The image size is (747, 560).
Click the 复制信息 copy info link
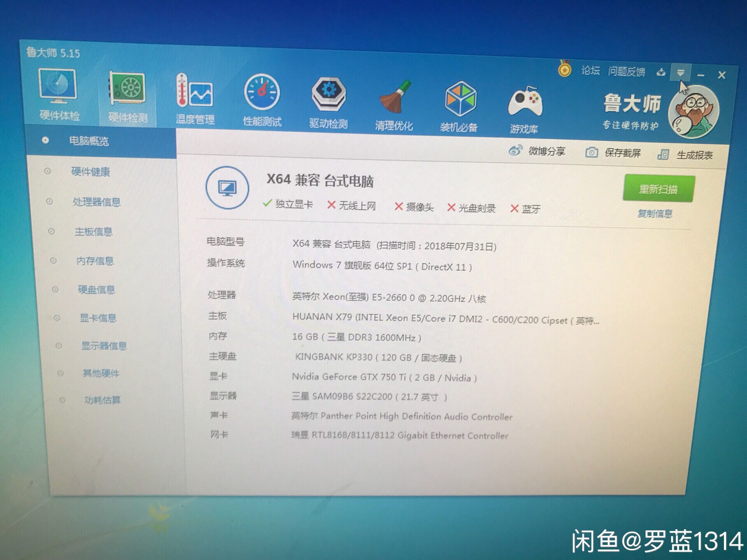(655, 213)
